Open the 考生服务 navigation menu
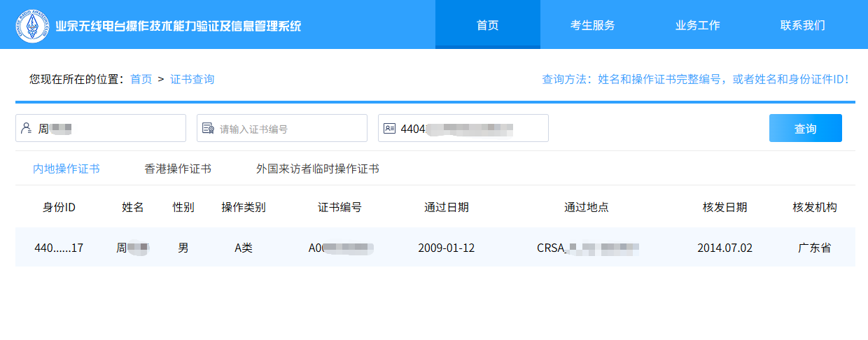Image resolution: width=868 pixels, height=340 pixels. 592,25
